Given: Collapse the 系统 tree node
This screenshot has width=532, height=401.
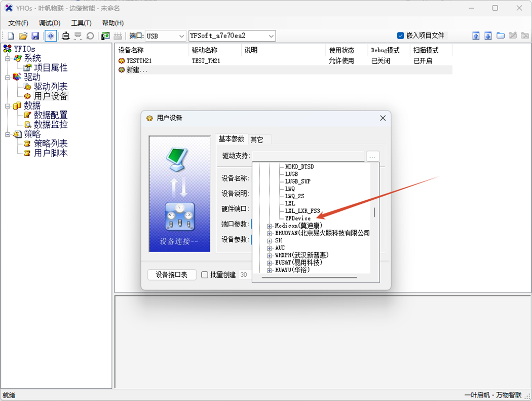Looking at the screenshot, I should point(8,59).
